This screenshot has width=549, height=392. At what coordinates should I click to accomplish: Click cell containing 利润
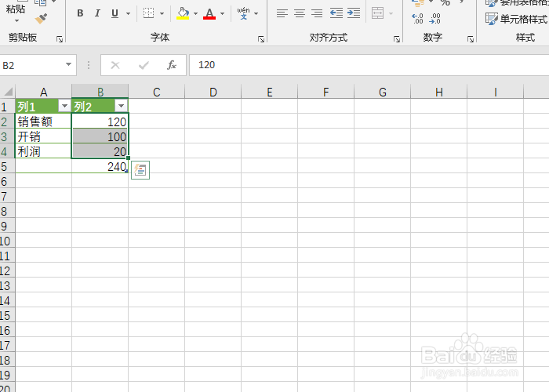(x=43, y=151)
